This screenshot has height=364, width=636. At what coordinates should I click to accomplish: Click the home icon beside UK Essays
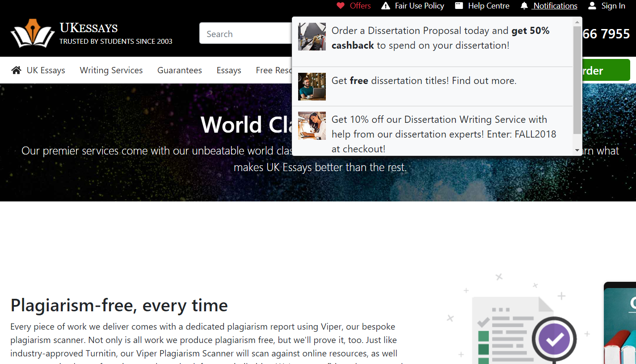pos(17,70)
